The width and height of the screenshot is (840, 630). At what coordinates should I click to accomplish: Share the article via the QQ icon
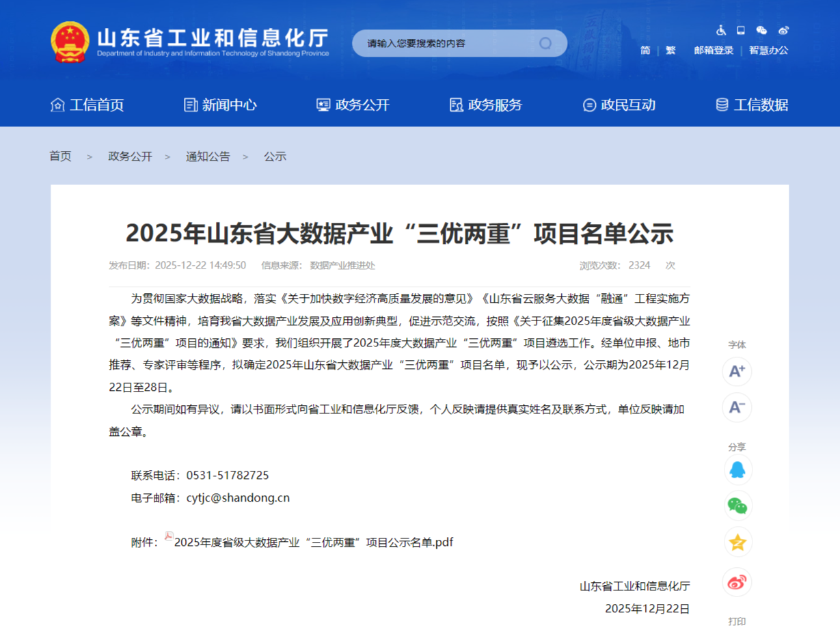point(737,469)
